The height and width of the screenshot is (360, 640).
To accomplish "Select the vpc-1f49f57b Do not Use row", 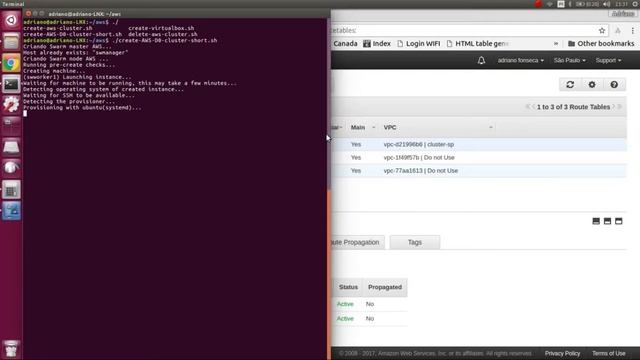I will pos(478,158).
